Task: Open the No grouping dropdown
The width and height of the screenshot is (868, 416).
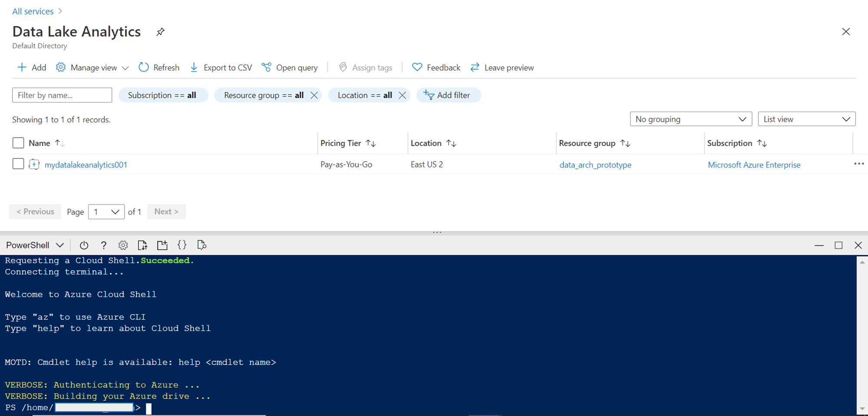Action: click(691, 119)
